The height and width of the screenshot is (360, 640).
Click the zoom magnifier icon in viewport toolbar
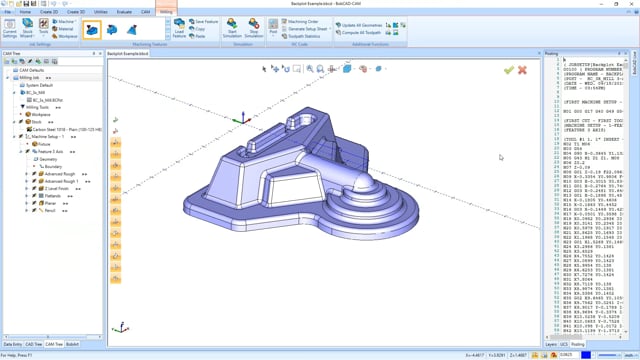click(310, 69)
